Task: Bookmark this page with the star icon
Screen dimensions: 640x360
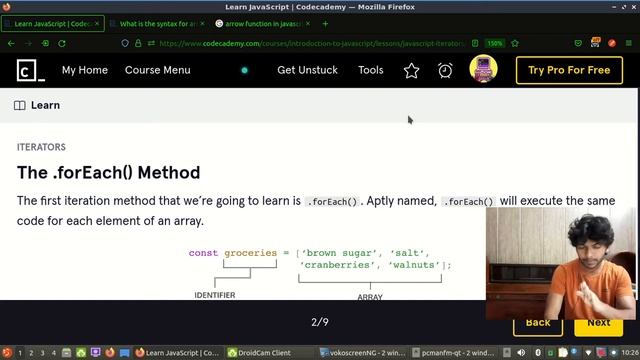Action: click(x=515, y=43)
